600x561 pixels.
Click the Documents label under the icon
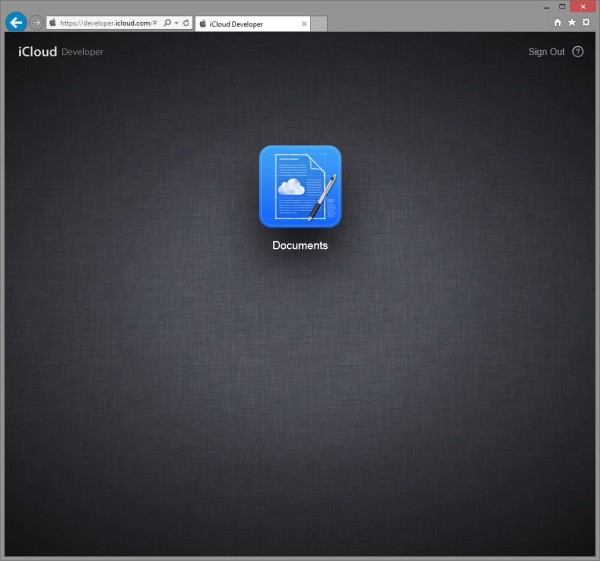click(300, 245)
